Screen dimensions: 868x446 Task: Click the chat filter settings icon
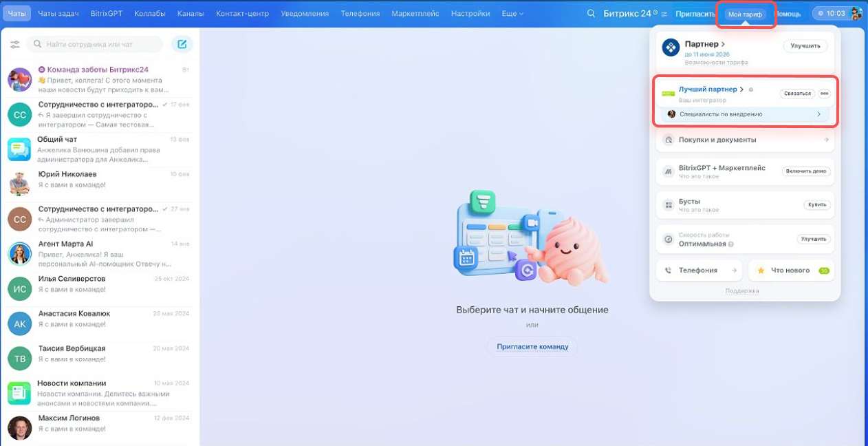click(14, 45)
